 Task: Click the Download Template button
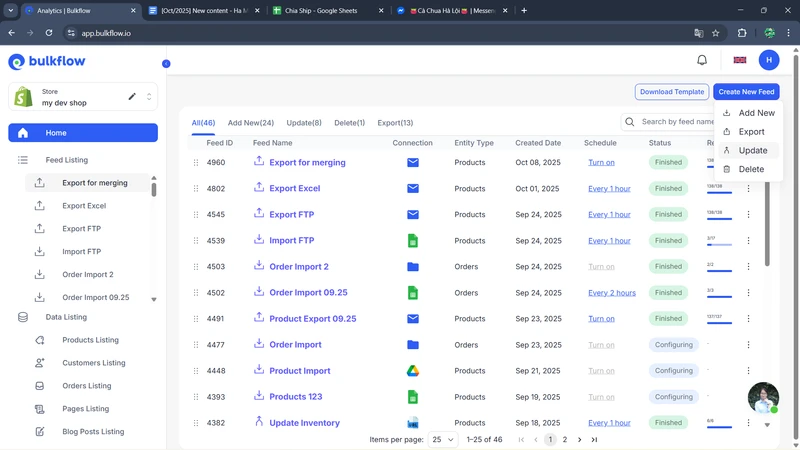(671, 92)
